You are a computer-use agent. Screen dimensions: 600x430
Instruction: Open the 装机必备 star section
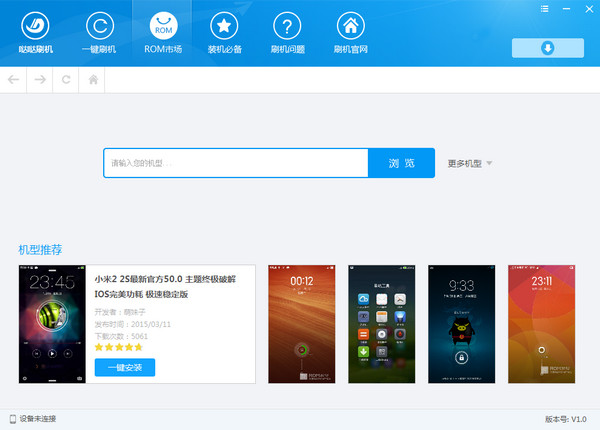(225, 33)
